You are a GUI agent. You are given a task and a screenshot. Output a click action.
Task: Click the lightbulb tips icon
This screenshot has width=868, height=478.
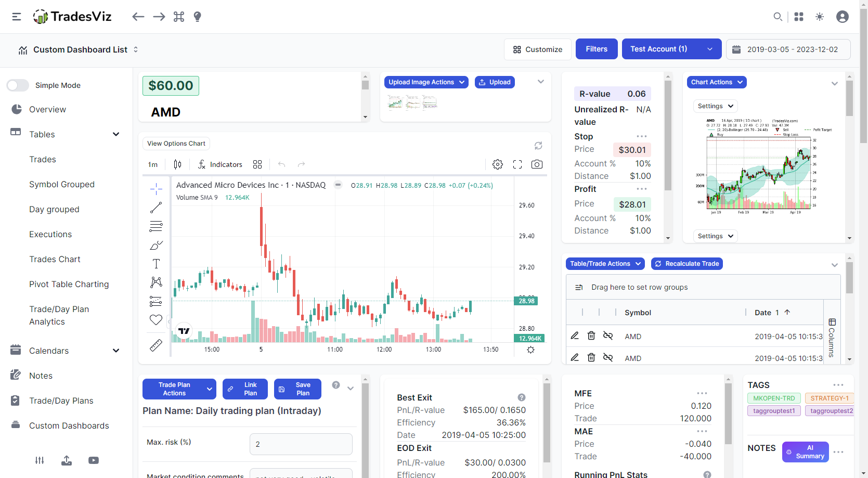click(x=197, y=17)
